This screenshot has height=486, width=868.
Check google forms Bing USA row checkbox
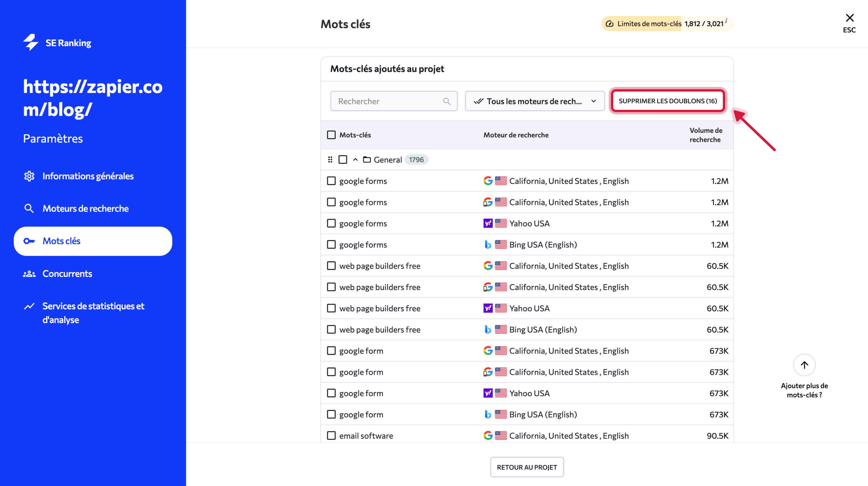click(x=331, y=244)
